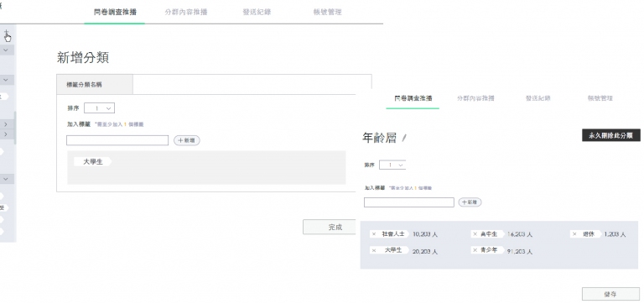This screenshot has height=304, width=644.
Task: Click the 青少年 tag label
Action: 489,250
